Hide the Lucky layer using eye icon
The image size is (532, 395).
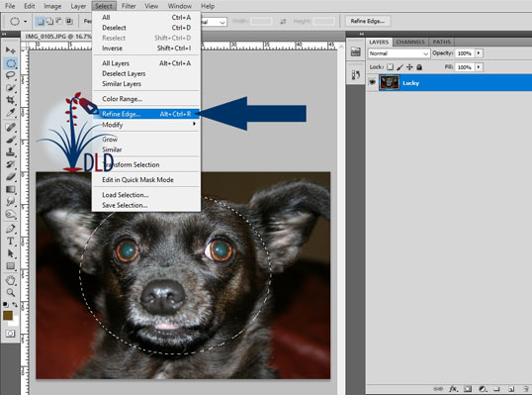(372, 82)
